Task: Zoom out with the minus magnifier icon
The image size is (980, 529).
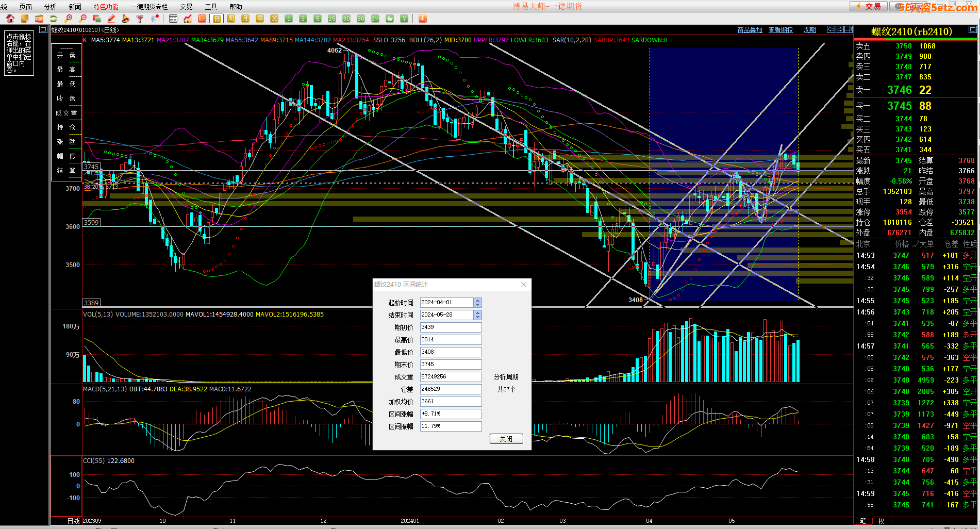Action: pos(82,19)
